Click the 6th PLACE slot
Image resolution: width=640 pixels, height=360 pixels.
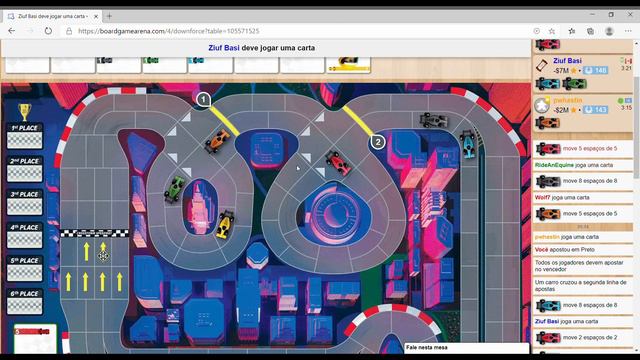point(24,302)
